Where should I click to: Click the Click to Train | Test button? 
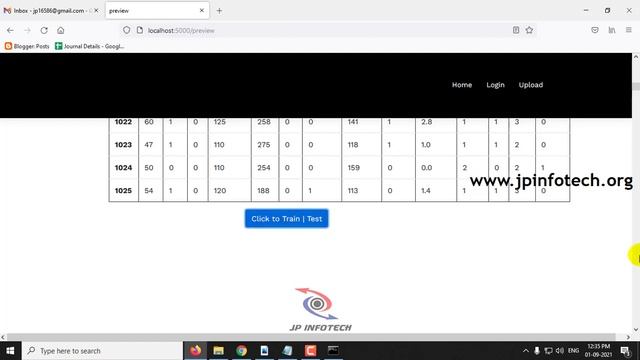(287, 219)
